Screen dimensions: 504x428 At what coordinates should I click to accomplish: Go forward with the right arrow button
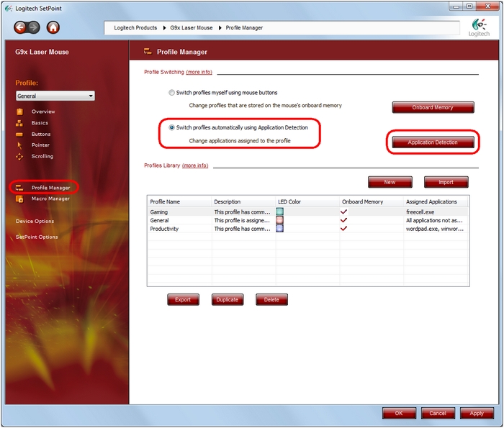(34, 27)
